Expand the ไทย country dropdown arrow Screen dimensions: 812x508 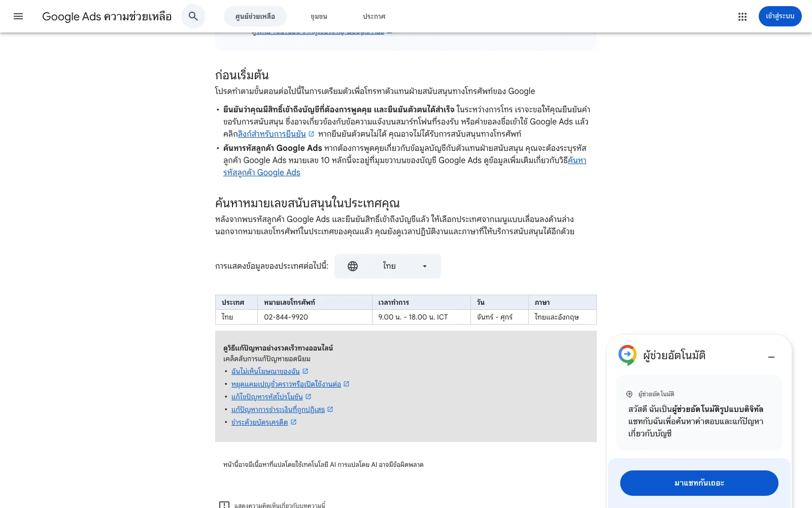[425, 266]
